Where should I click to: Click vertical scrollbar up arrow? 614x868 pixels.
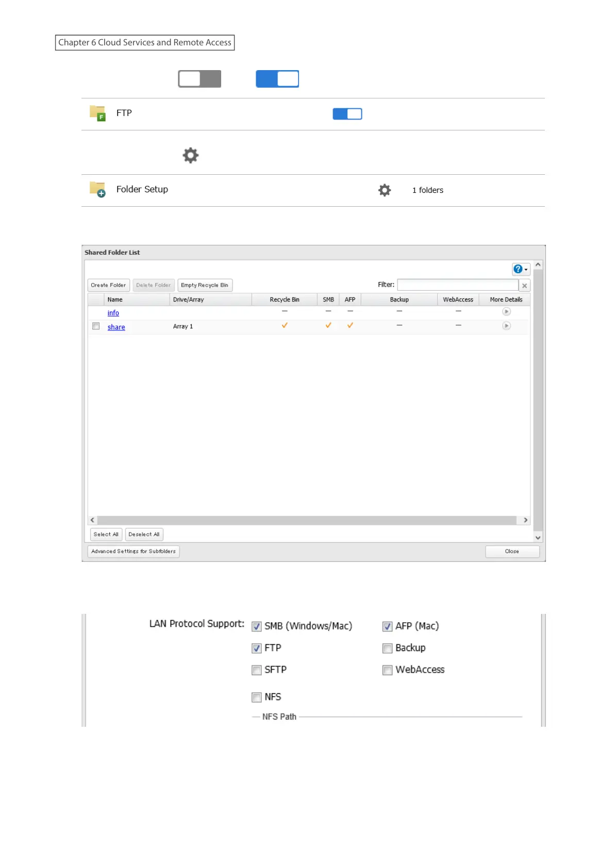pos(538,264)
